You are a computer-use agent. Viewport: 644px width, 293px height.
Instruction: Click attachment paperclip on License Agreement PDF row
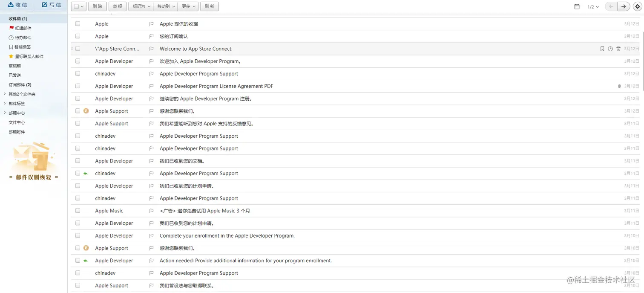click(x=619, y=86)
